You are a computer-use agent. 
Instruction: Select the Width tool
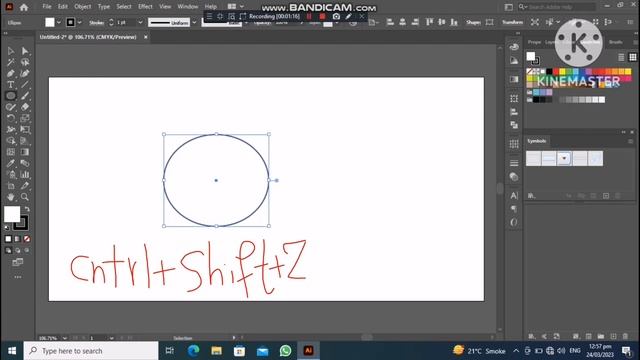(x=11, y=129)
